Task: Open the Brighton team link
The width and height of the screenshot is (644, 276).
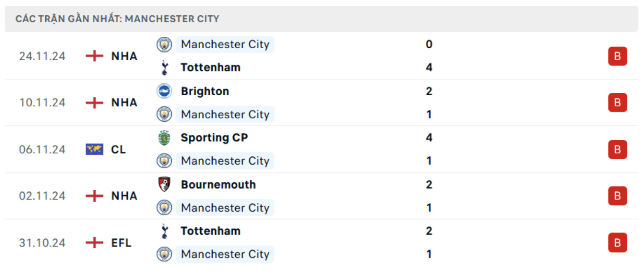Action: (x=205, y=91)
